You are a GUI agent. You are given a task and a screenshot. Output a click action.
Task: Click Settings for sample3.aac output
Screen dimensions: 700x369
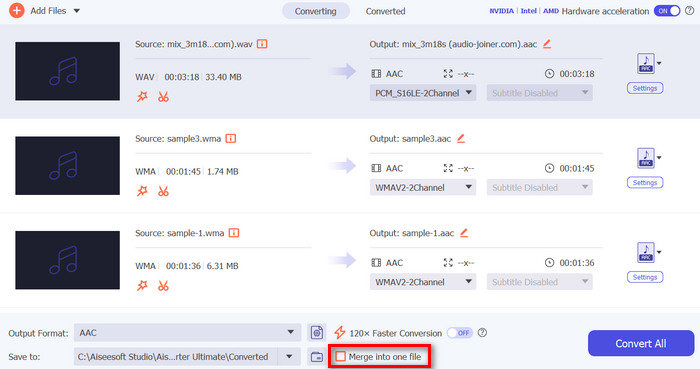(645, 182)
